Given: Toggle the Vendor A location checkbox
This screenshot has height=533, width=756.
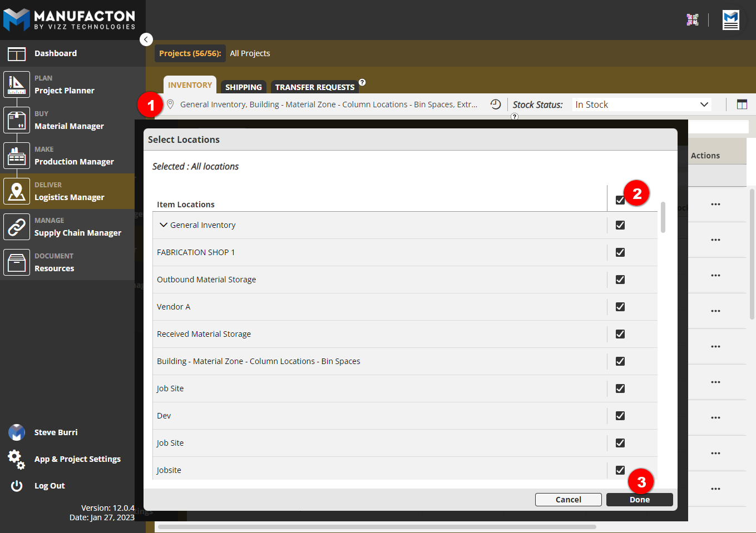Looking at the screenshot, I should coord(620,307).
